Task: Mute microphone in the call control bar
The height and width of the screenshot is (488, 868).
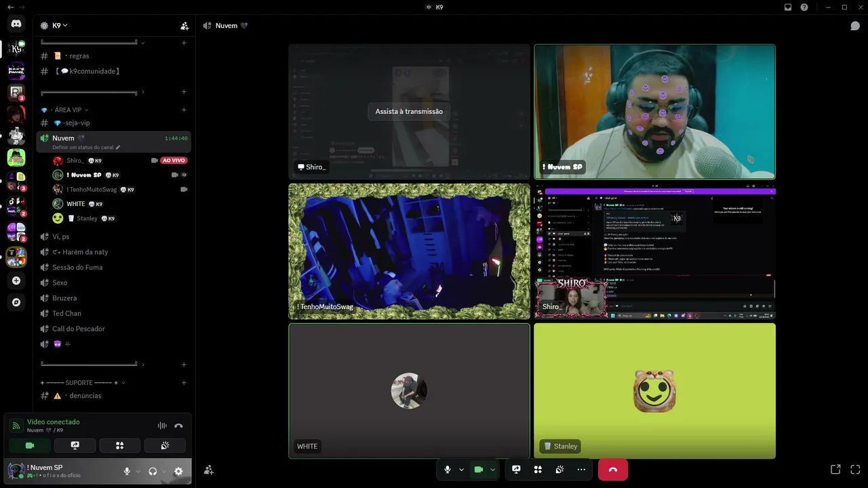Action: coord(447,469)
